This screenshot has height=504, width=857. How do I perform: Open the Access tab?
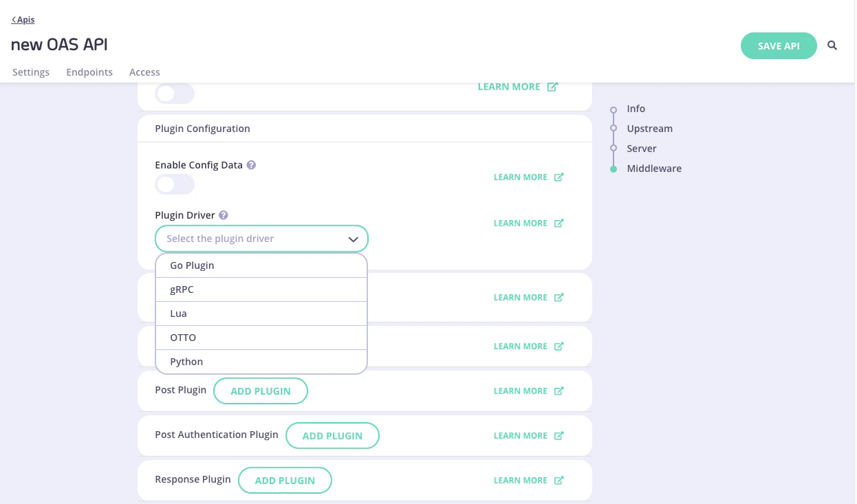[x=144, y=72]
